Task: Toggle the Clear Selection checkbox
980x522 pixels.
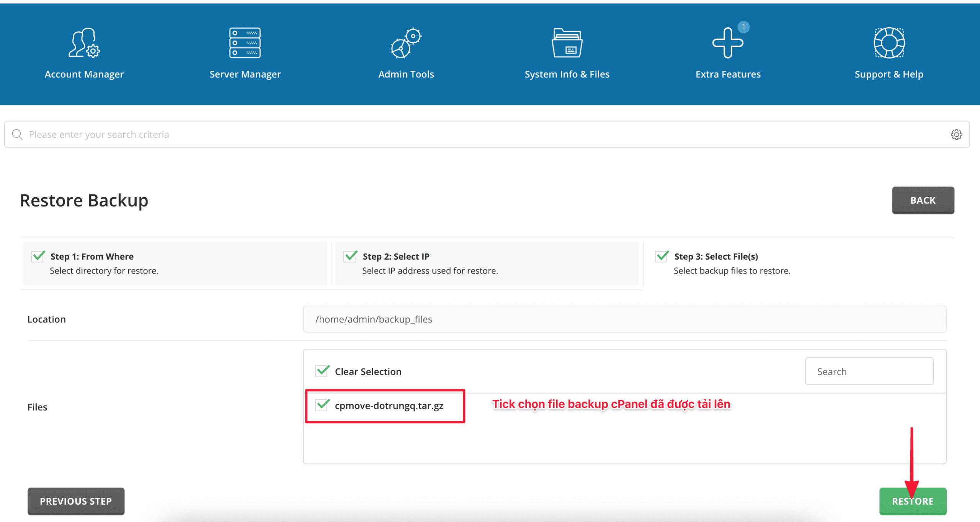Action: pos(322,371)
